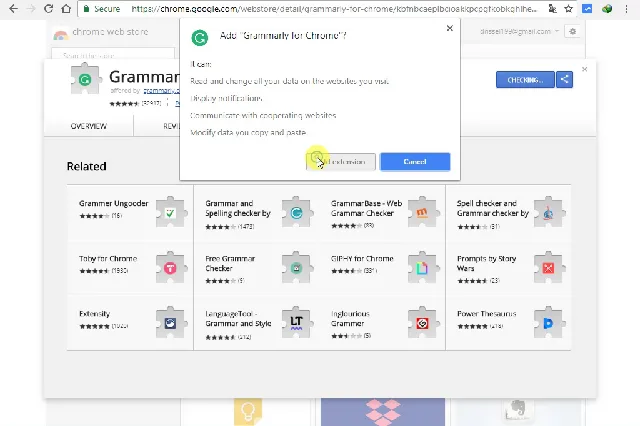Click the Add extension button
The width and height of the screenshot is (640, 426).
pyautogui.click(x=341, y=161)
